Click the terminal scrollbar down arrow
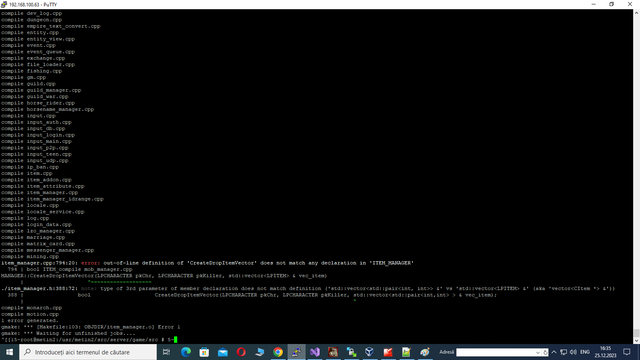The image size is (640, 360). click(636, 340)
